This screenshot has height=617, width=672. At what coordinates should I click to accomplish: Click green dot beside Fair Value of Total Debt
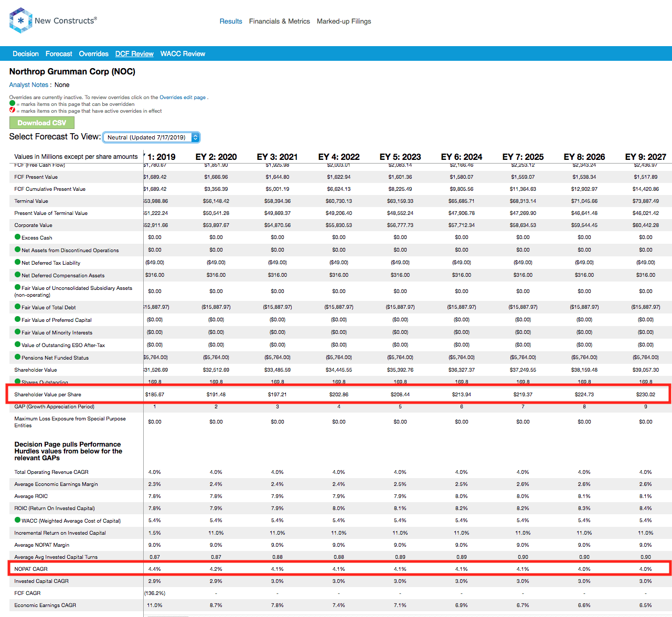pyautogui.click(x=18, y=307)
